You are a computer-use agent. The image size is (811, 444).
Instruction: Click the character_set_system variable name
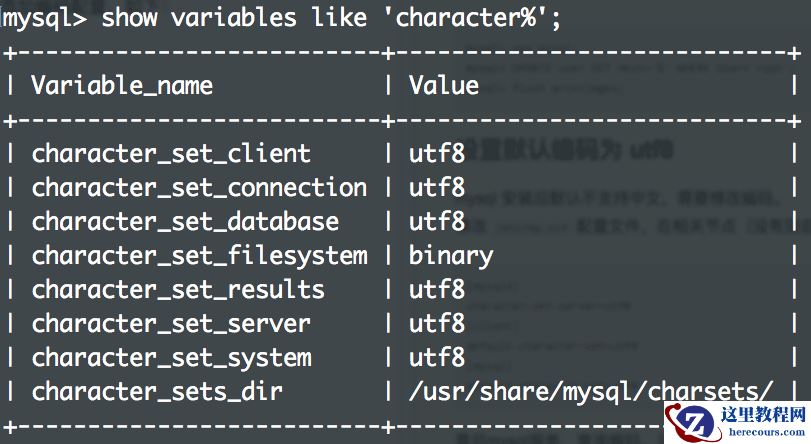point(171,357)
